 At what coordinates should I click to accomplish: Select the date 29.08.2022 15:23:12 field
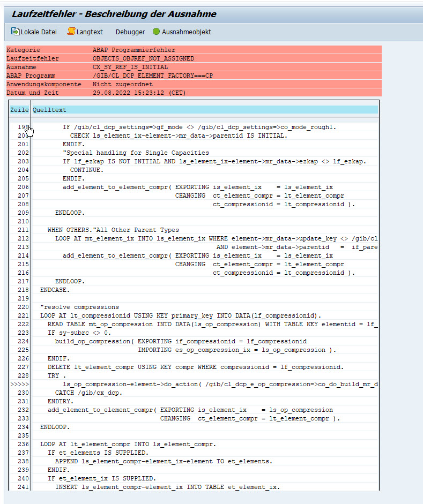point(138,93)
